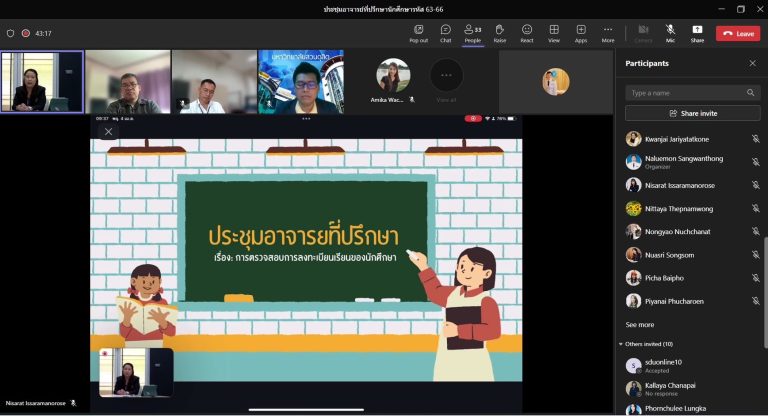The image size is (768, 416).
Task: Select the video tile of man in plaid shirt
Action: (x=128, y=82)
